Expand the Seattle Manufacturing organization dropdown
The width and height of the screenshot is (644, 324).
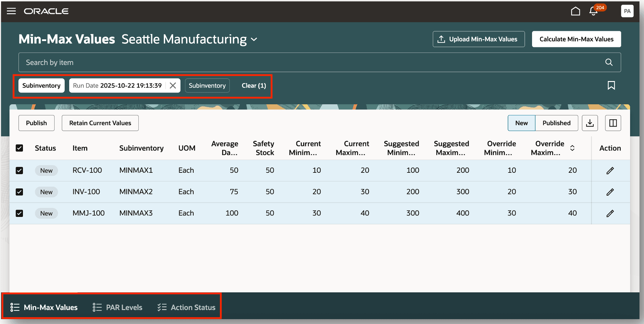[254, 39]
